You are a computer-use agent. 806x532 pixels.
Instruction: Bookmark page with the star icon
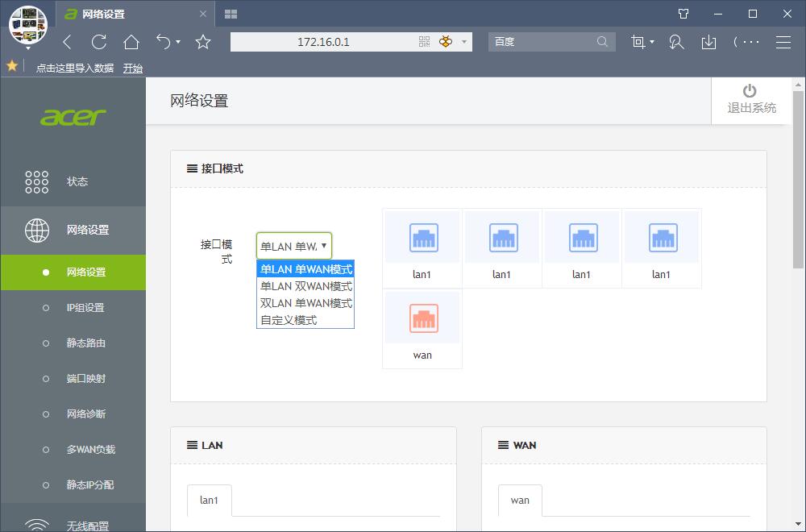203,42
